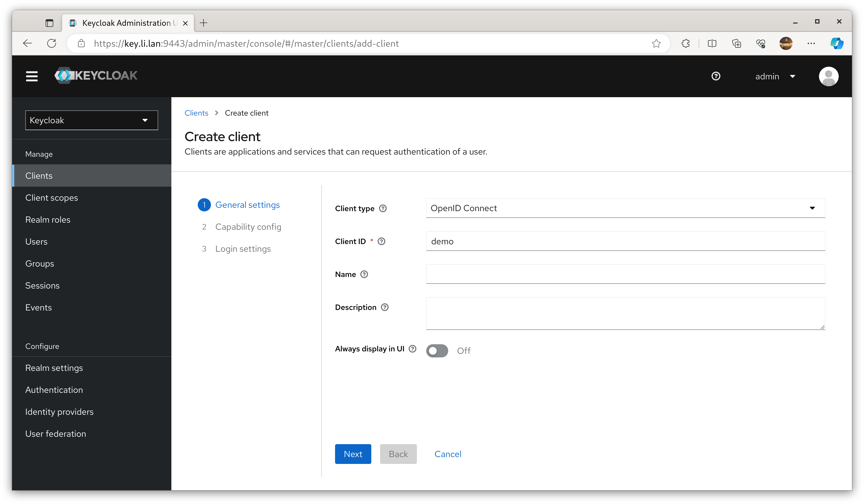Click help icon beside Client ID

pyautogui.click(x=381, y=241)
